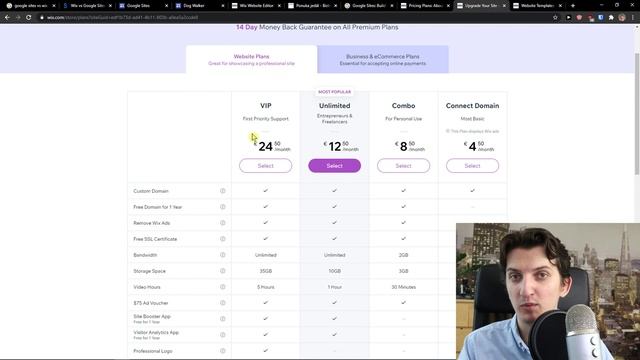Switch to the Wix Website Editor tab

click(x=256, y=6)
